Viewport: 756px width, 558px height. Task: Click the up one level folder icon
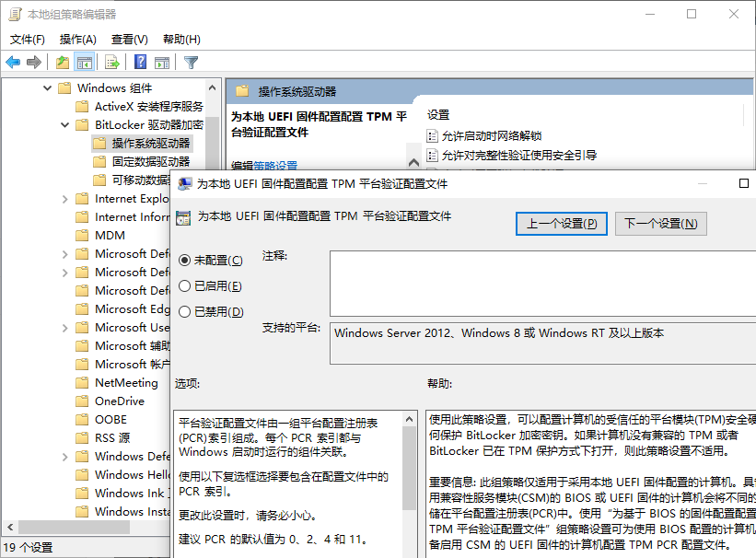(63, 63)
